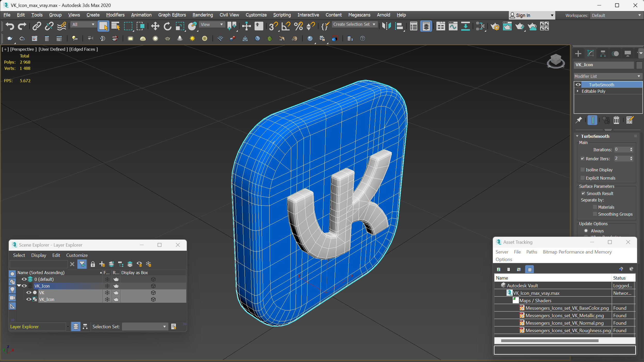The width and height of the screenshot is (644, 362).
Task: Choose the Select and Rotate tool
Action: coord(167,26)
